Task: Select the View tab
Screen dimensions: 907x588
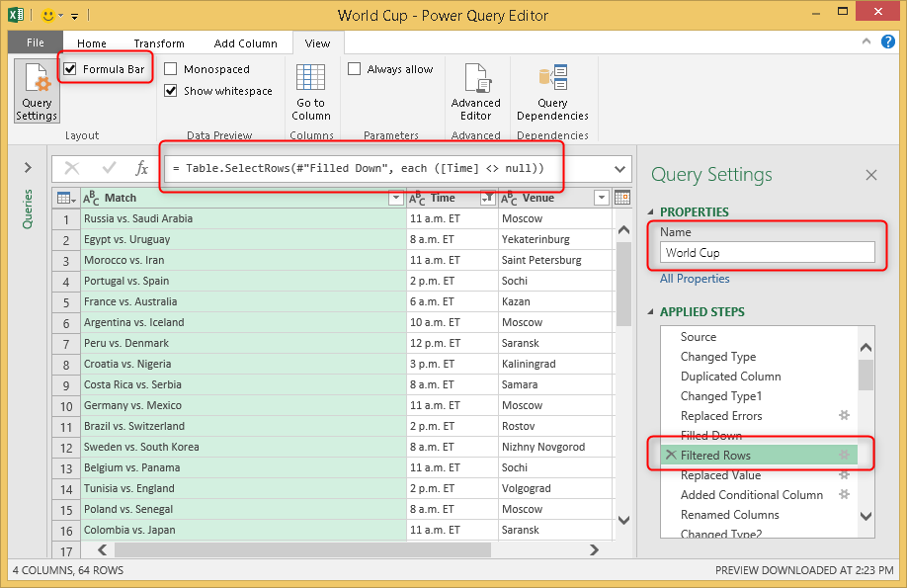Action: click(317, 43)
